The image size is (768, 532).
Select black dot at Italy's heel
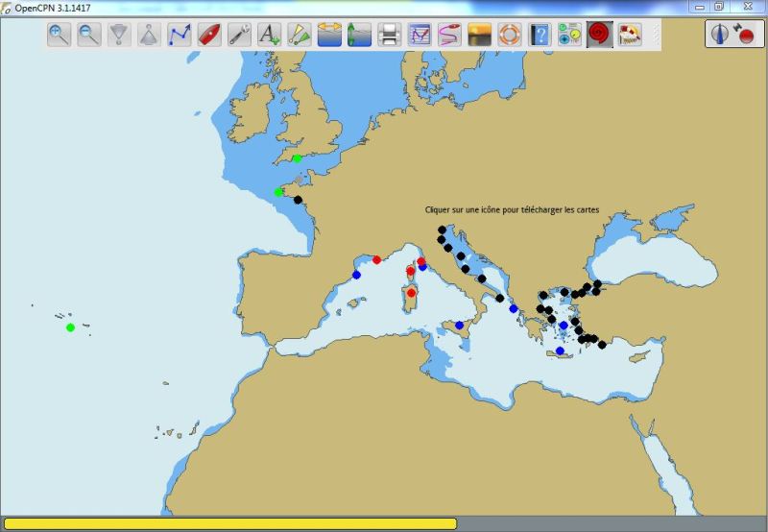[499, 298]
